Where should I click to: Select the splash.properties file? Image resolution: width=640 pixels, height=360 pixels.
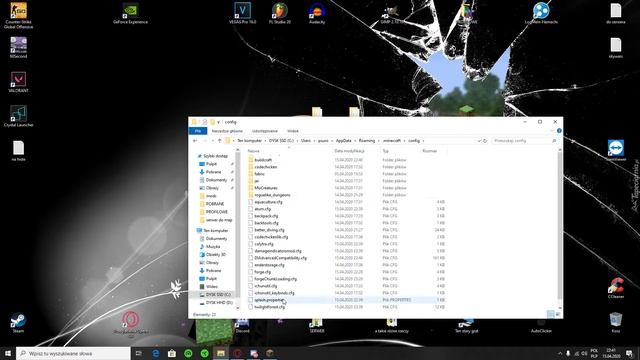pyautogui.click(x=347, y=300)
